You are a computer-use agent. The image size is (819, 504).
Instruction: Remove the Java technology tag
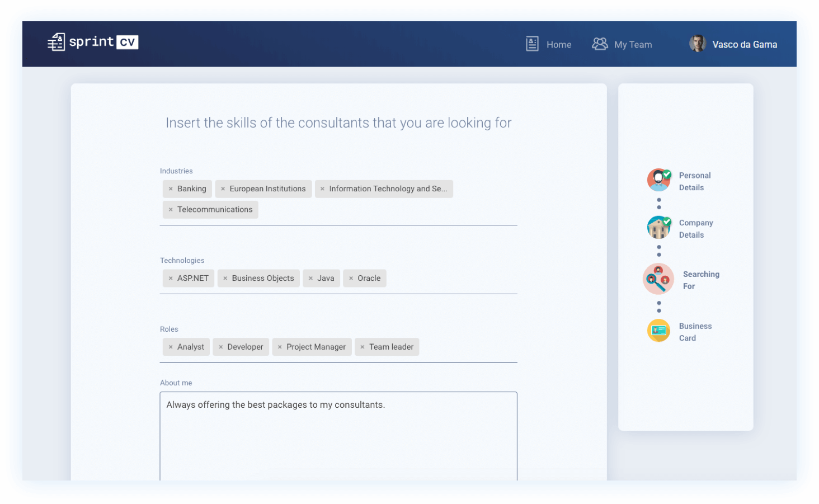(312, 278)
